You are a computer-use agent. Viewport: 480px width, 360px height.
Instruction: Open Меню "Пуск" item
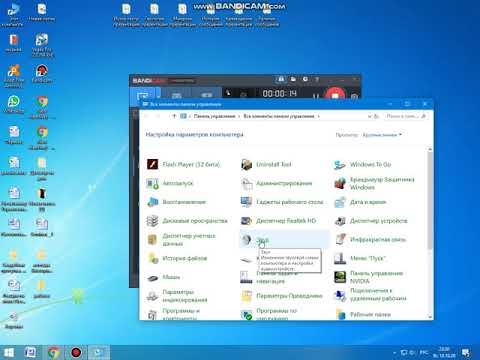[x=360, y=258]
